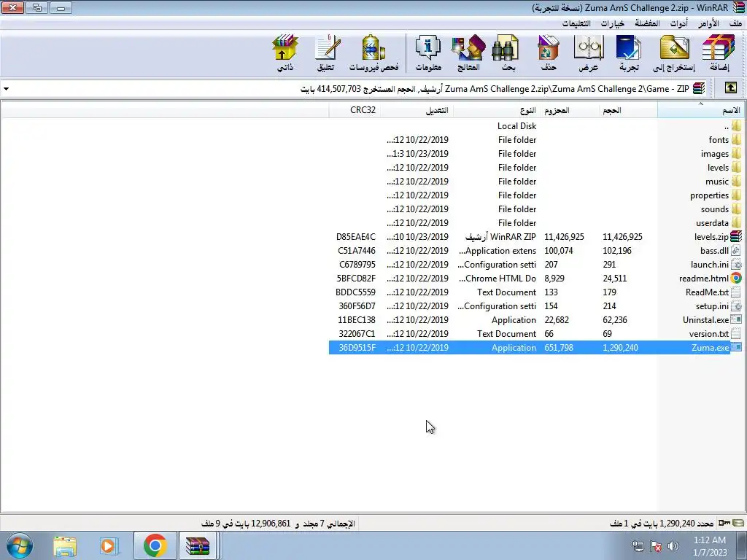This screenshot has width=747, height=560.
Task: Click the bass.dll file icon
Action: (x=737, y=250)
